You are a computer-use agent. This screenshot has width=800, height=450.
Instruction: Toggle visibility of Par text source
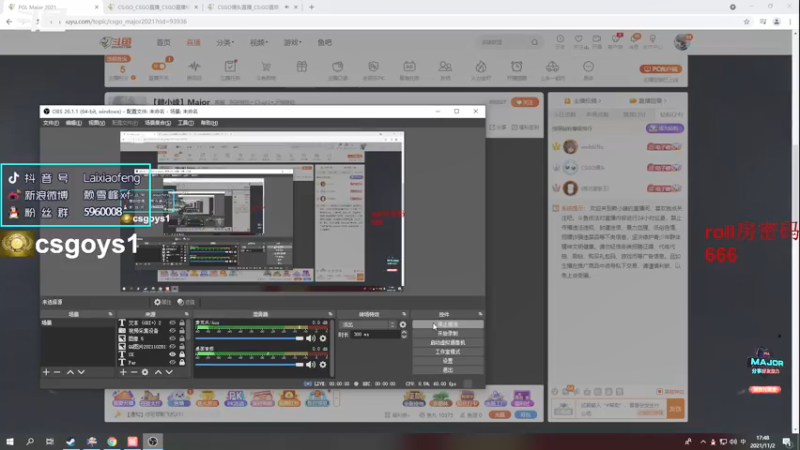172,362
